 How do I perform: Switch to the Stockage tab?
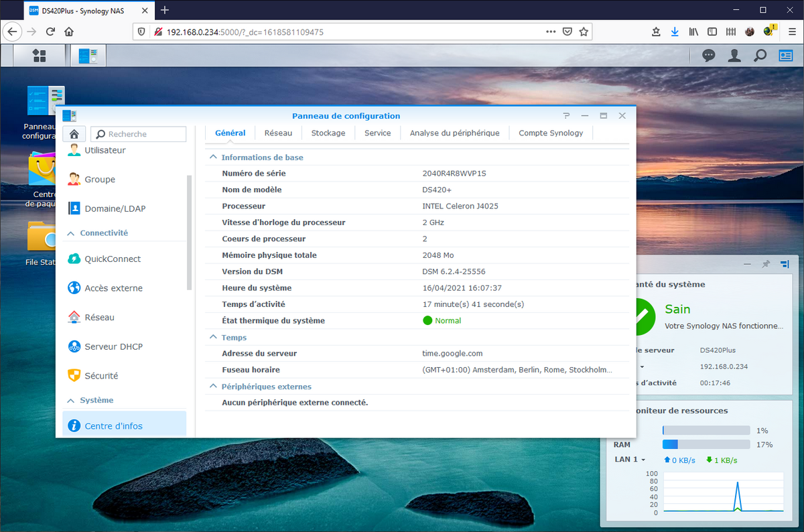(x=328, y=133)
